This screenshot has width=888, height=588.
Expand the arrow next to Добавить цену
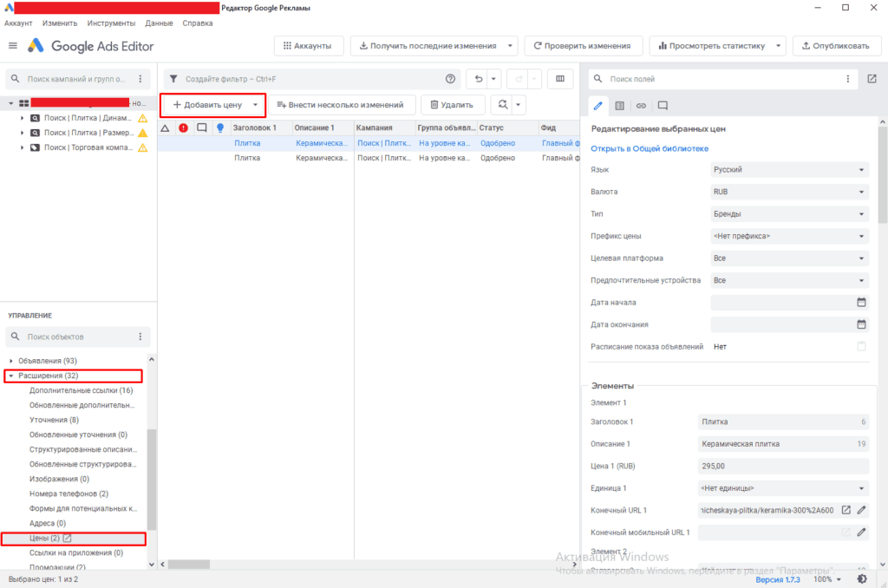click(x=256, y=105)
